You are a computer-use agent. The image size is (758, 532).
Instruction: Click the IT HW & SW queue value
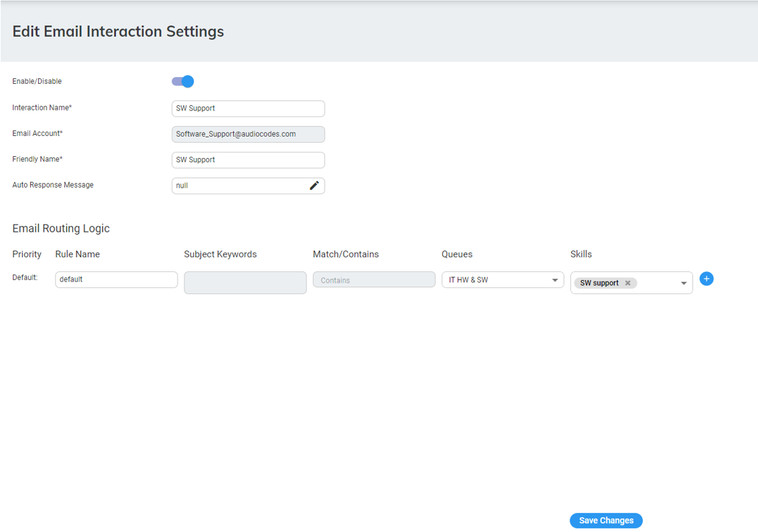[469, 280]
